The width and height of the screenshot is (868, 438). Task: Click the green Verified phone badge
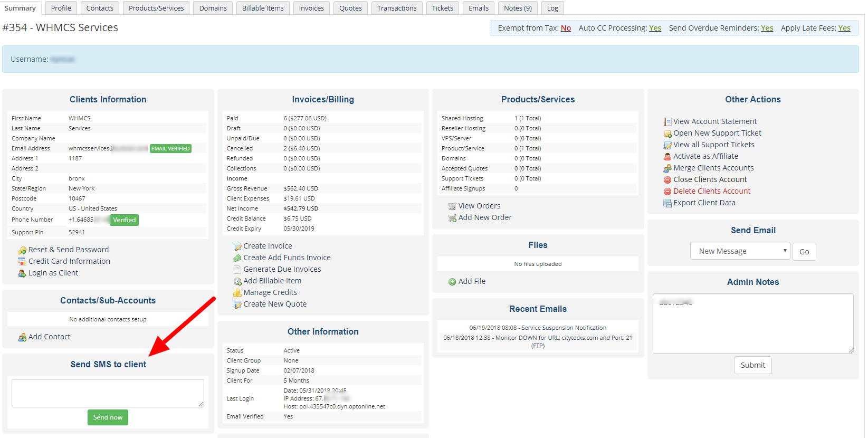click(125, 220)
